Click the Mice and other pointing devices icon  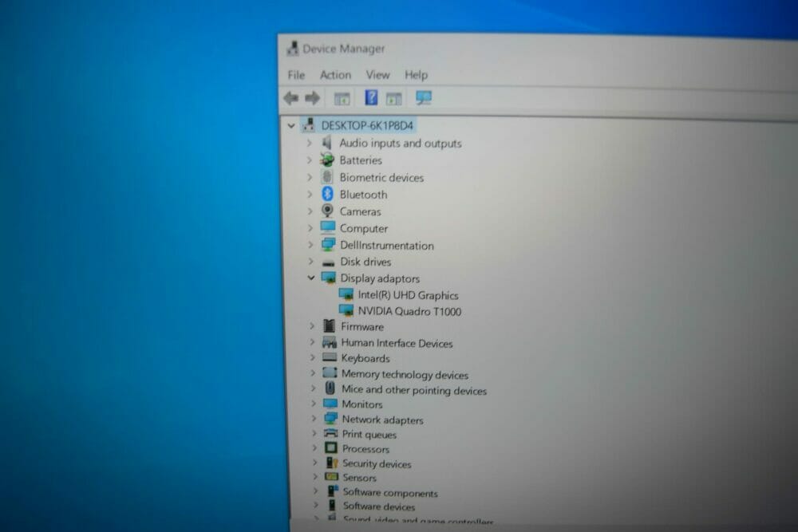[x=330, y=388]
